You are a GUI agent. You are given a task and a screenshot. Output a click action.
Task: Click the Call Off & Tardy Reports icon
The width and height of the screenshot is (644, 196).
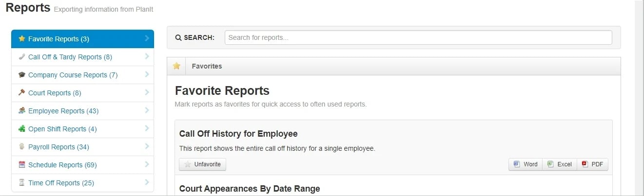pos(21,57)
